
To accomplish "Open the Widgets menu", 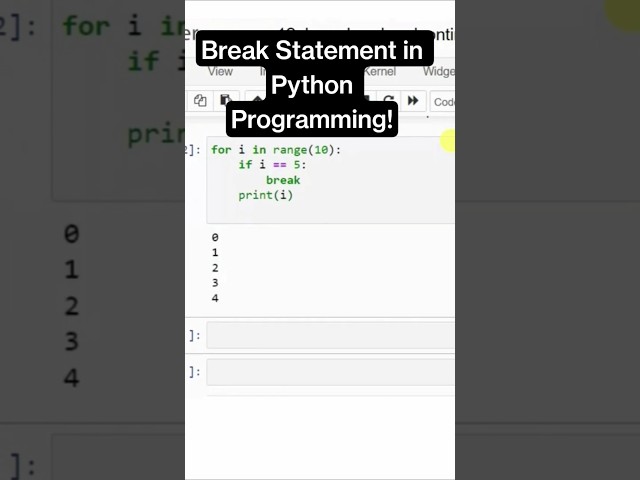I will 439,71.
